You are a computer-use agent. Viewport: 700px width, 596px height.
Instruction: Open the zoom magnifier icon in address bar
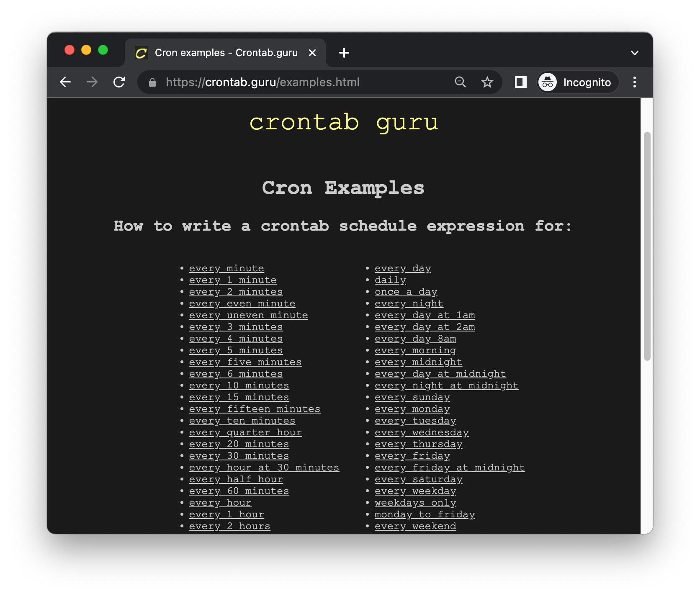coord(460,82)
